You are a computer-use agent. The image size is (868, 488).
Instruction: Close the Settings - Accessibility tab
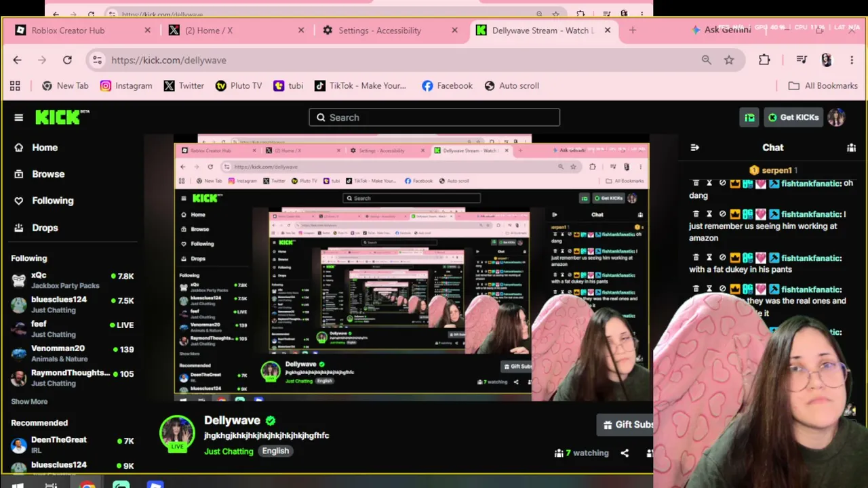click(454, 30)
